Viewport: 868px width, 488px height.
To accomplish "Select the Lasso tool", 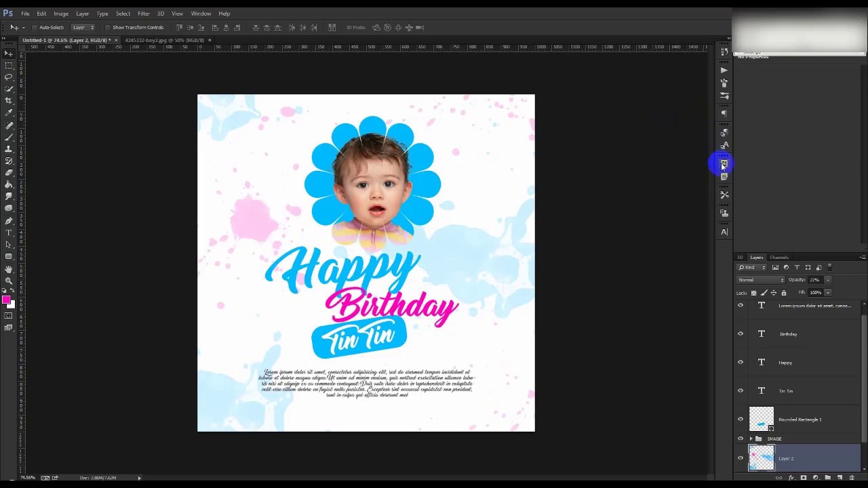I will tap(9, 77).
